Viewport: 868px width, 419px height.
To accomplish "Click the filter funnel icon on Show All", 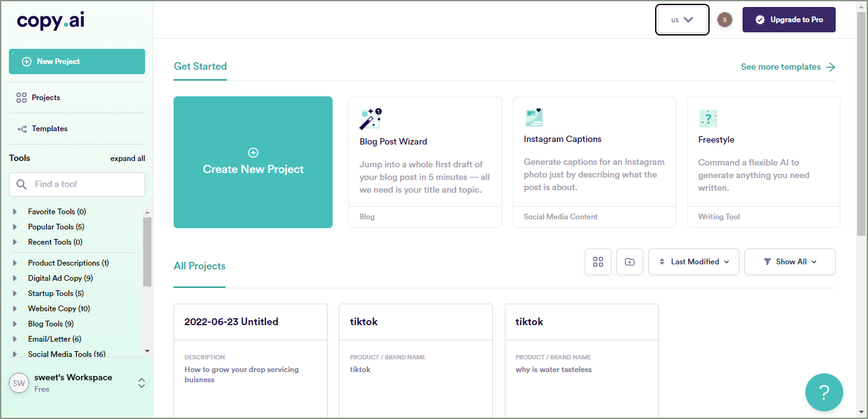I will coord(767,262).
